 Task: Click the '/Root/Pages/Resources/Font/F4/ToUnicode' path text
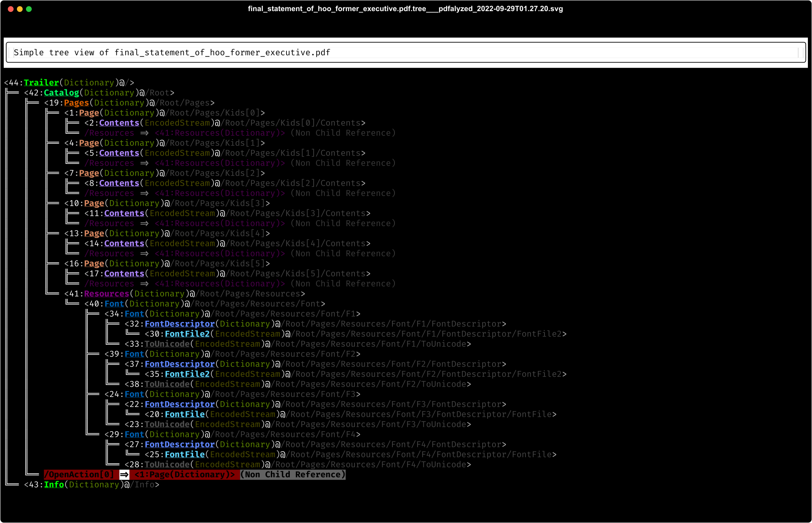point(368,465)
